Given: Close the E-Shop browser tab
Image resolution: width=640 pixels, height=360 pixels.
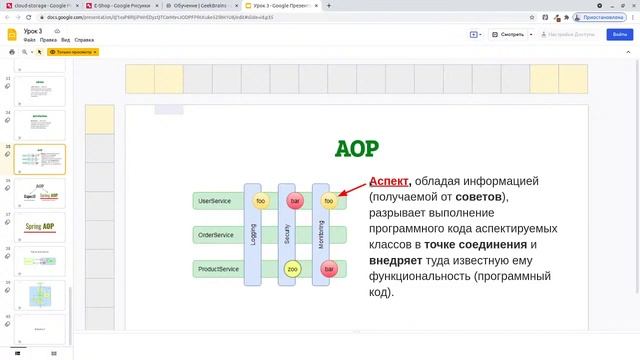Looking at the screenshot, I should click(157, 6).
